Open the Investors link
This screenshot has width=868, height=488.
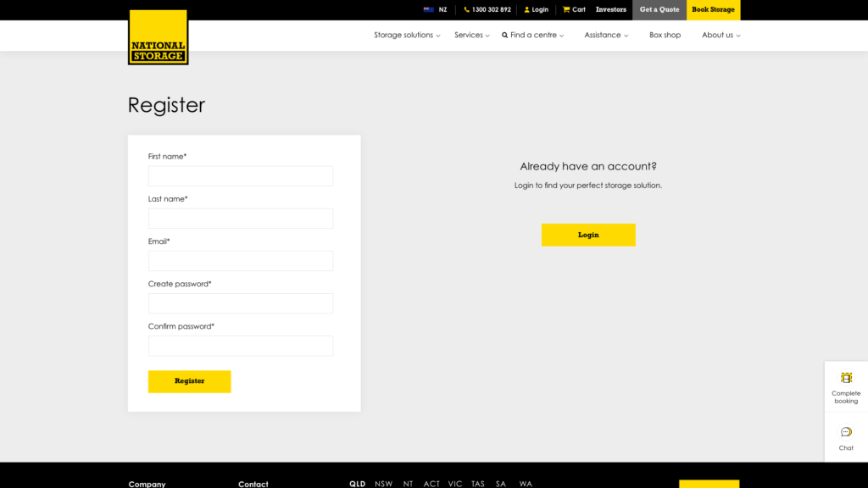tap(611, 9)
